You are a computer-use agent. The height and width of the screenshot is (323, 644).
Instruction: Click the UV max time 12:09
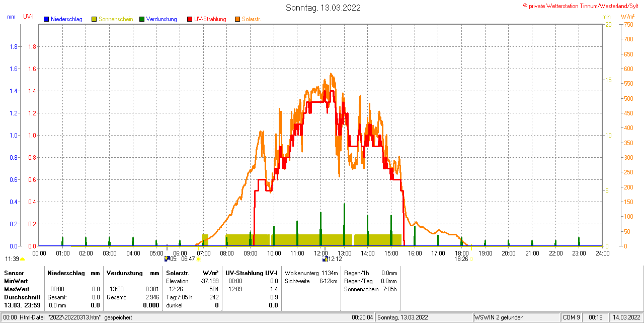235,289
